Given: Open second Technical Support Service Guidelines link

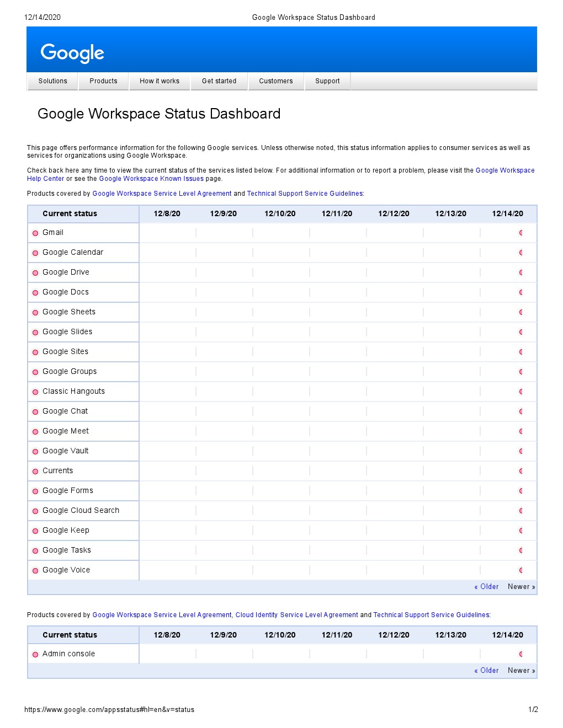Looking at the screenshot, I should [431, 615].
